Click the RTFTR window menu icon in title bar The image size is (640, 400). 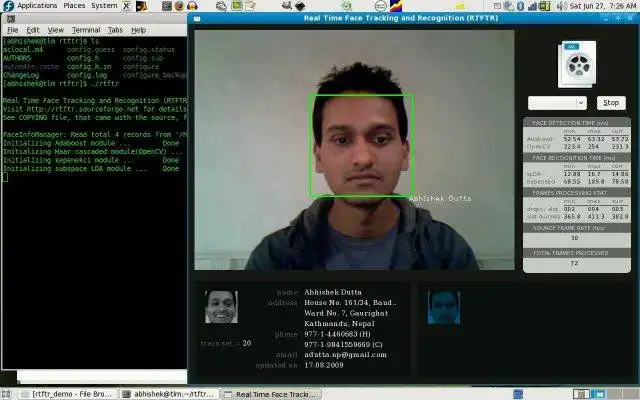[x=197, y=19]
